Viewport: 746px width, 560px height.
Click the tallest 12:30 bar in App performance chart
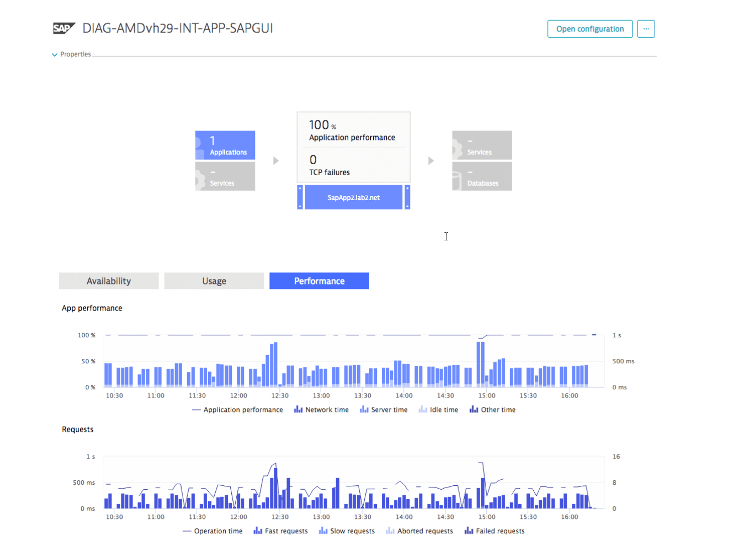275,364
